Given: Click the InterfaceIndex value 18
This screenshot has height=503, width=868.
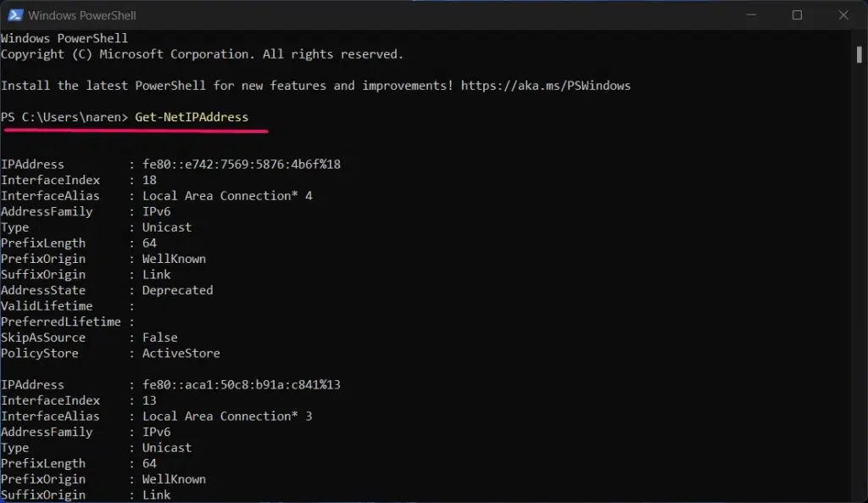Looking at the screenshot, I should point(149,180).
